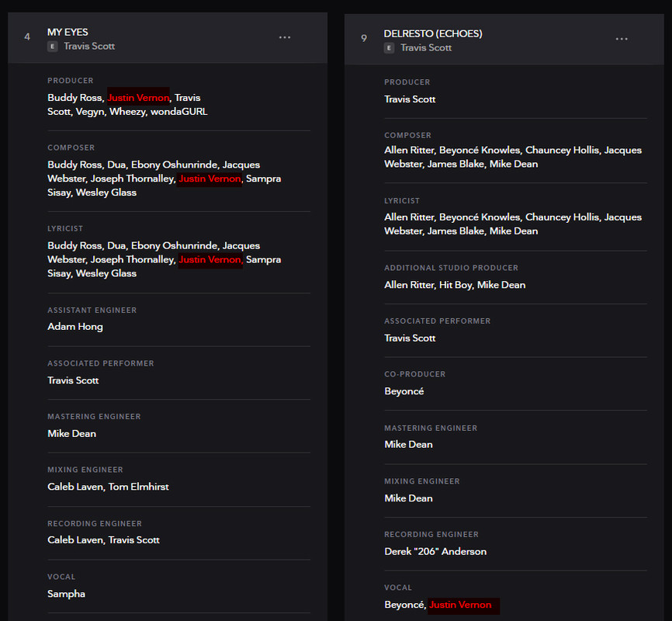Click Beyoncé in DELRESTO Vocal credits
672x621 pixels.
tap(404, 605)
